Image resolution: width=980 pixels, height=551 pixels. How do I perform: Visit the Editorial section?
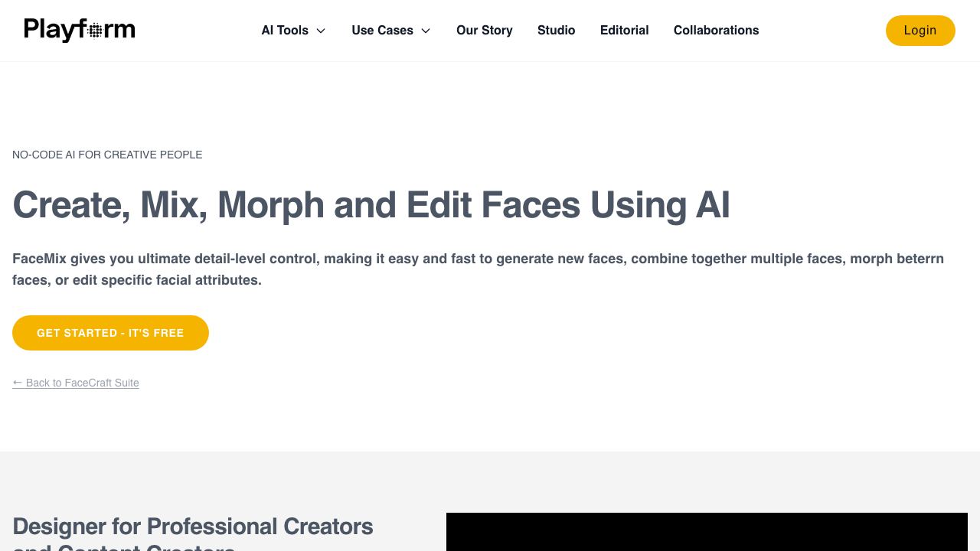coord(625,31)
